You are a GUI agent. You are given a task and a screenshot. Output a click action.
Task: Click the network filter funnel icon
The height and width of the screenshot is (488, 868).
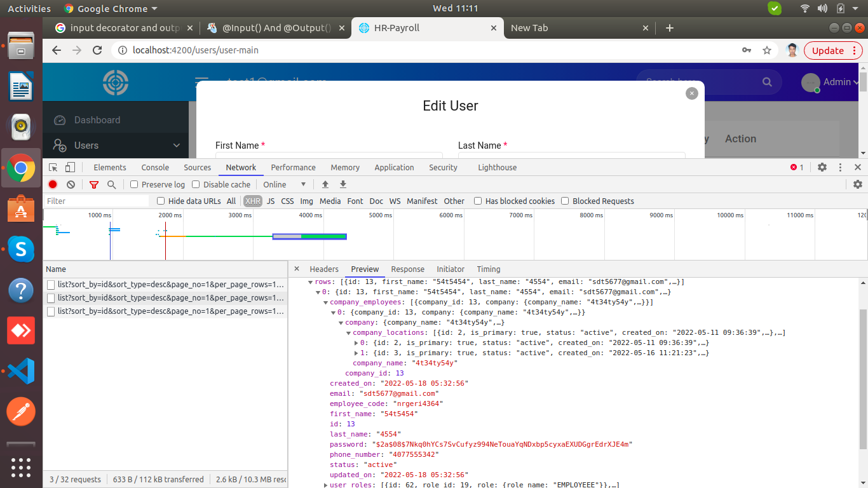pos(94,184)
